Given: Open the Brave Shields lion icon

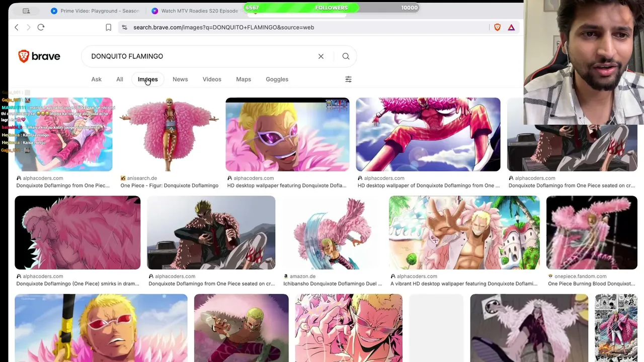Looking at the screenshot, I should coord(497,27).
